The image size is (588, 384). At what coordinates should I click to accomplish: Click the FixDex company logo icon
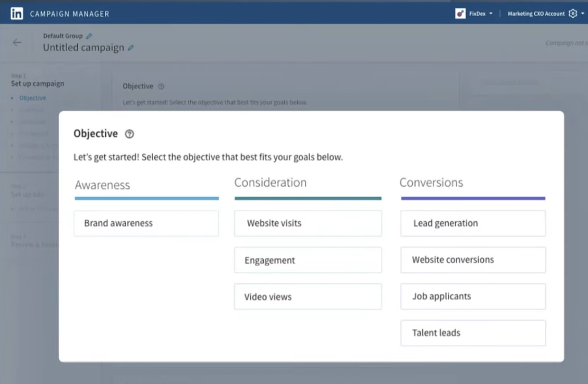pos(460,14)
